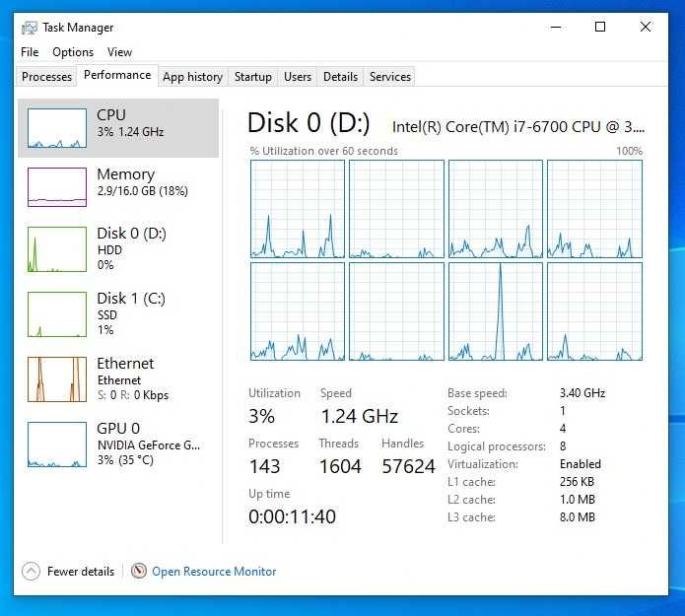685x616 pixels.
Task: Click the '% Utilization over 60 seconds' label
Action: [323, 151]
